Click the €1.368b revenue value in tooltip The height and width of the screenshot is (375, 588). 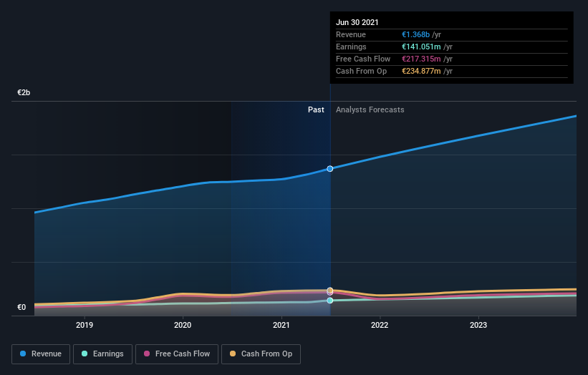[415, 34]
